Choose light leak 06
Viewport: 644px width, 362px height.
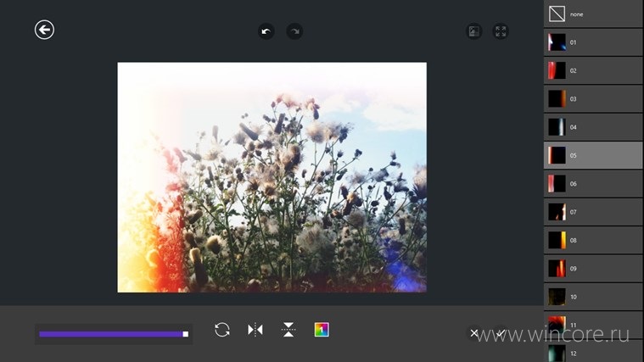[x=593, y=184]
